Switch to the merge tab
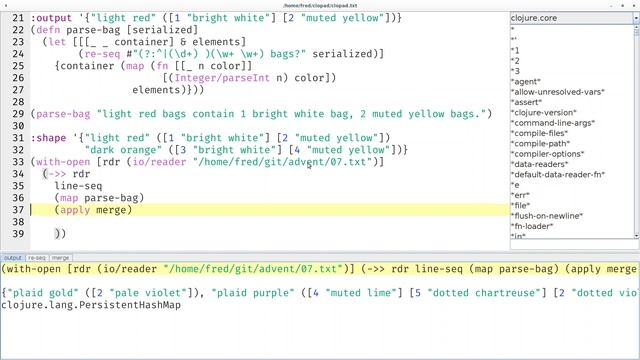This screenshot has width=640, height=360. tap(60, 258)
